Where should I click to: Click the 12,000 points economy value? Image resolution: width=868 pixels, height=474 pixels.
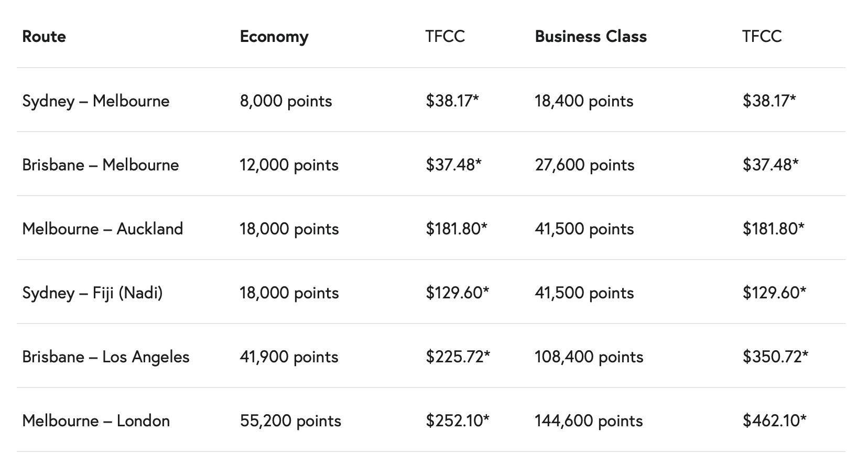tap(289, 165)
